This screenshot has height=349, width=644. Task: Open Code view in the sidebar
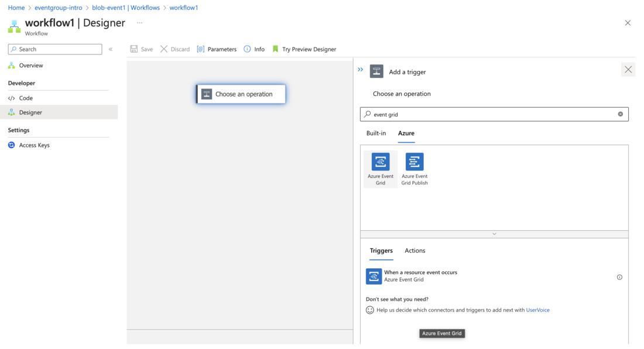[59, 98]
